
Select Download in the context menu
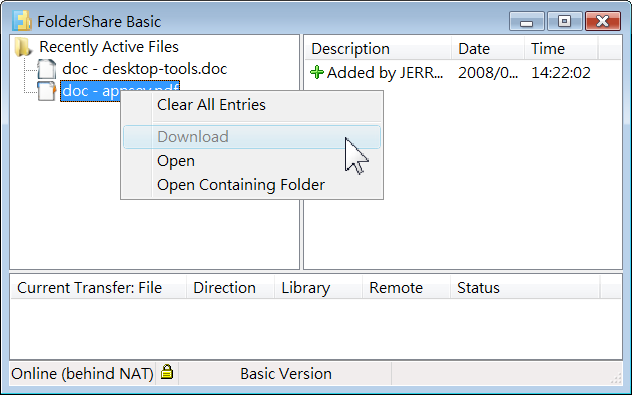point(252,137)
